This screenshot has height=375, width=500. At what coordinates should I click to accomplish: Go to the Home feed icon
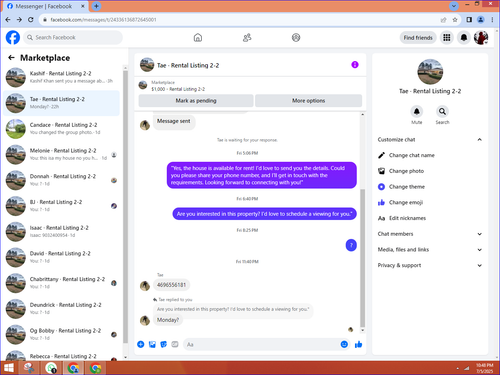[x=198, y=38]
